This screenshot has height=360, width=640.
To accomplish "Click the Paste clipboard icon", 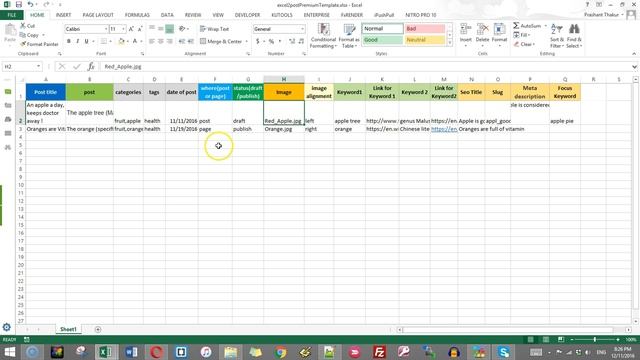I will coord(10,30).
